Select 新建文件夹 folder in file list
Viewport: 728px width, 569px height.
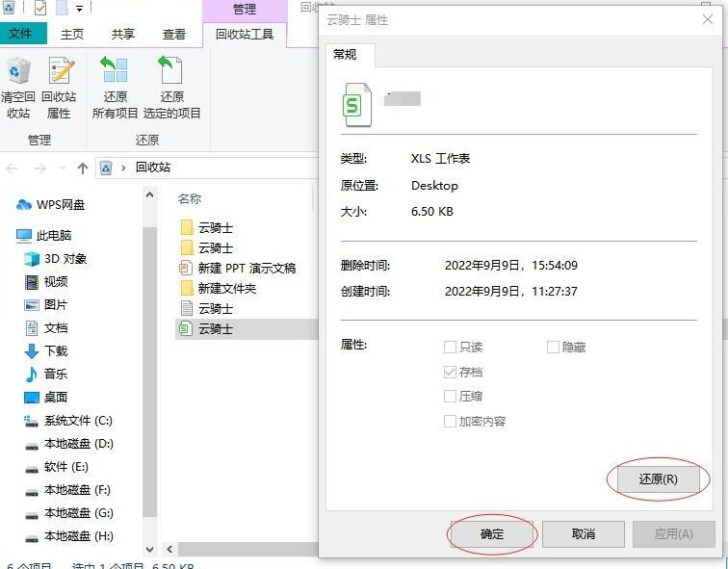(x=219, y=289)
